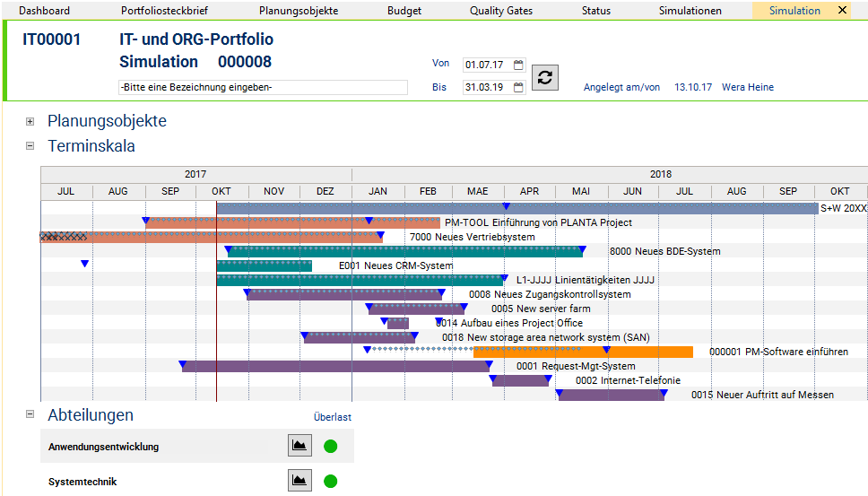Click the refresh simulation button
The width and height of the screenshot is (868, 496).
coord(543,77)
